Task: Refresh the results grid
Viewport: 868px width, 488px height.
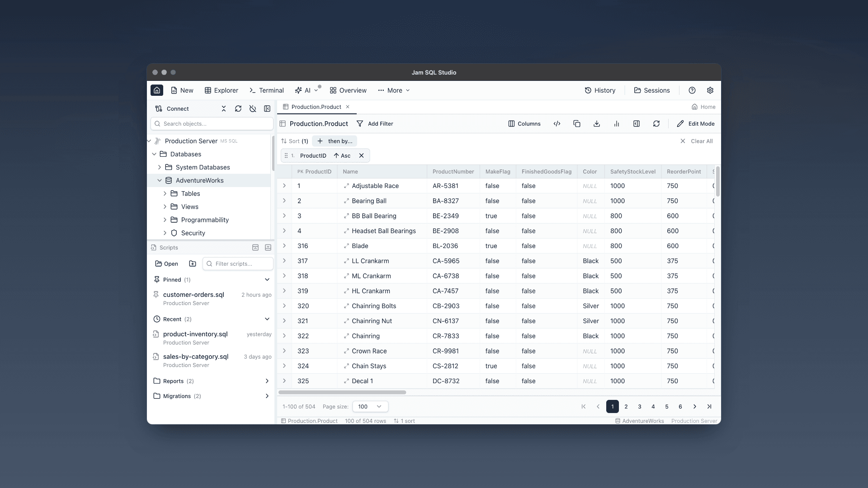Action: click(656, 123)
